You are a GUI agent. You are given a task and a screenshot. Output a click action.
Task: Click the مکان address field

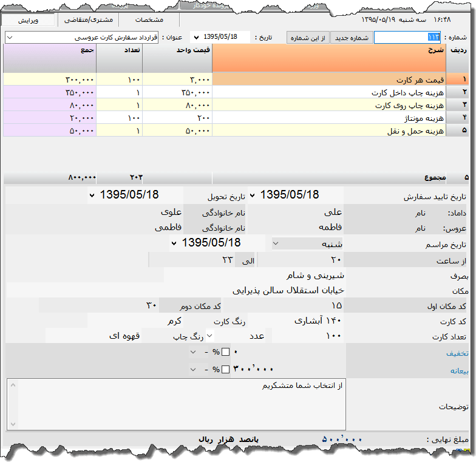coord(255,290)
